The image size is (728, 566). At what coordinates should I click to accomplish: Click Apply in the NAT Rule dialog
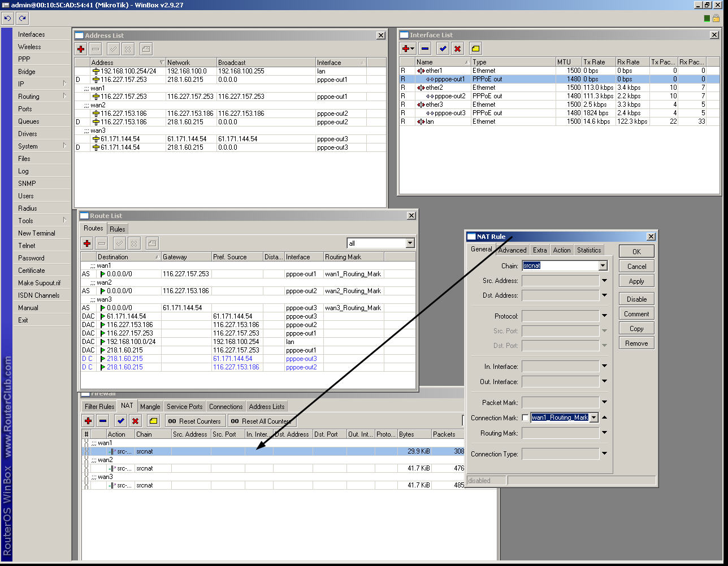pos(636,281)
